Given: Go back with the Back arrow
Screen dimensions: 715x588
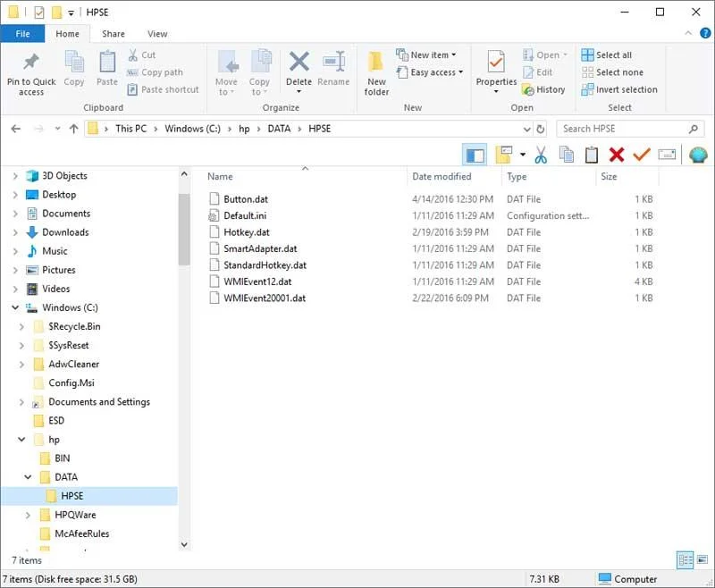Looking at the screenshot, I should (x=16, y=129).
